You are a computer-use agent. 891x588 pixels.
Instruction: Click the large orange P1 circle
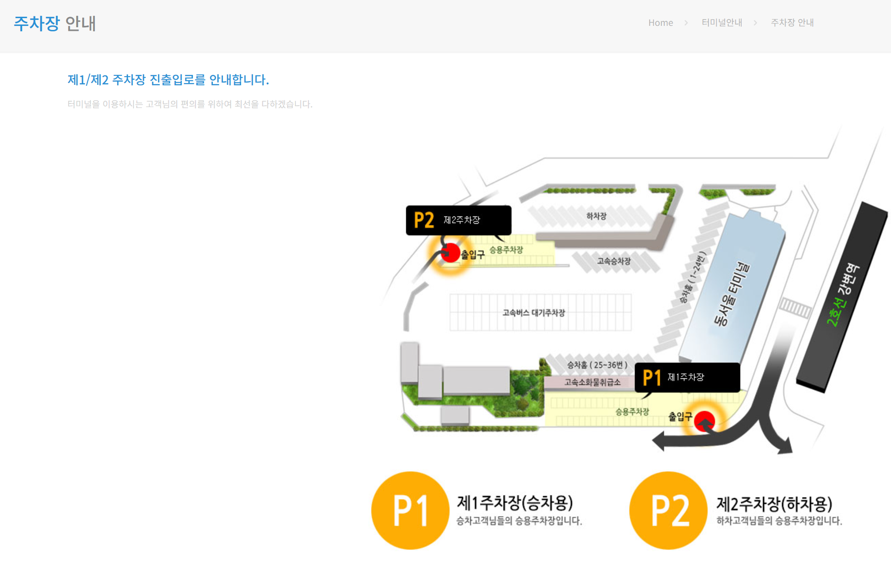tap(410, 510)
